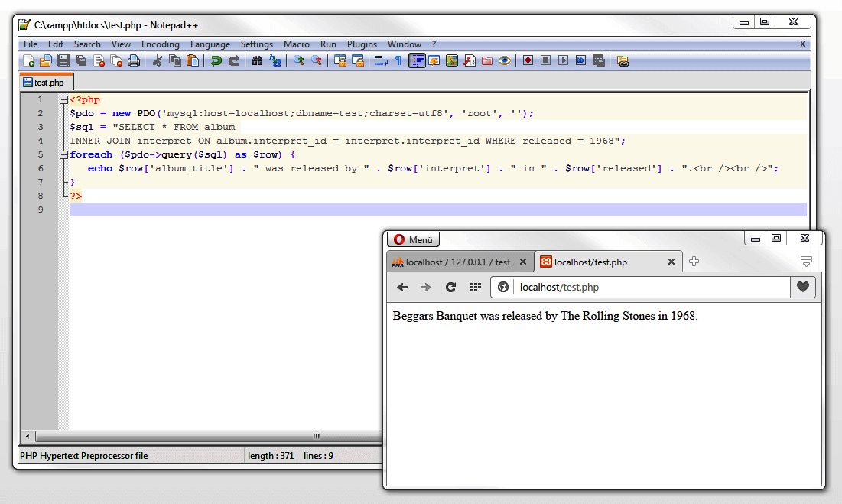Open the Language menu in Notepad++
The height and width of the screenshot is (504, 842).
coord(210,44)
